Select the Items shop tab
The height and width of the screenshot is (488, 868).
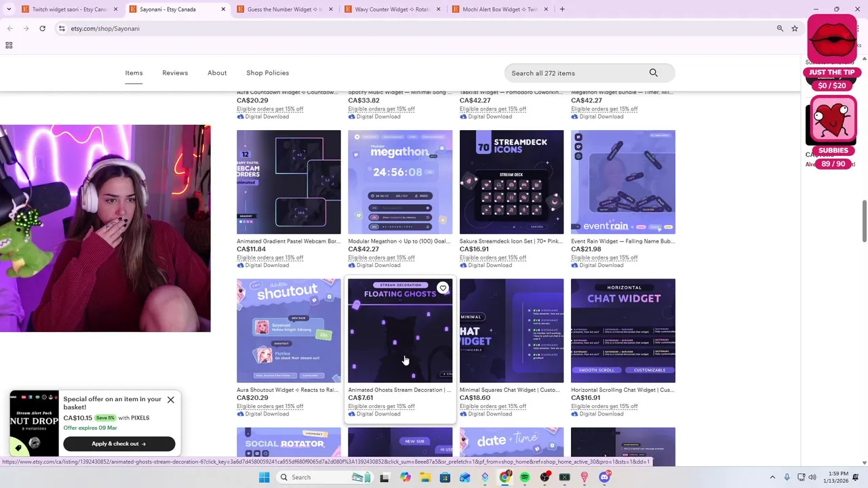pyautogui.click(x=134, y=73)
